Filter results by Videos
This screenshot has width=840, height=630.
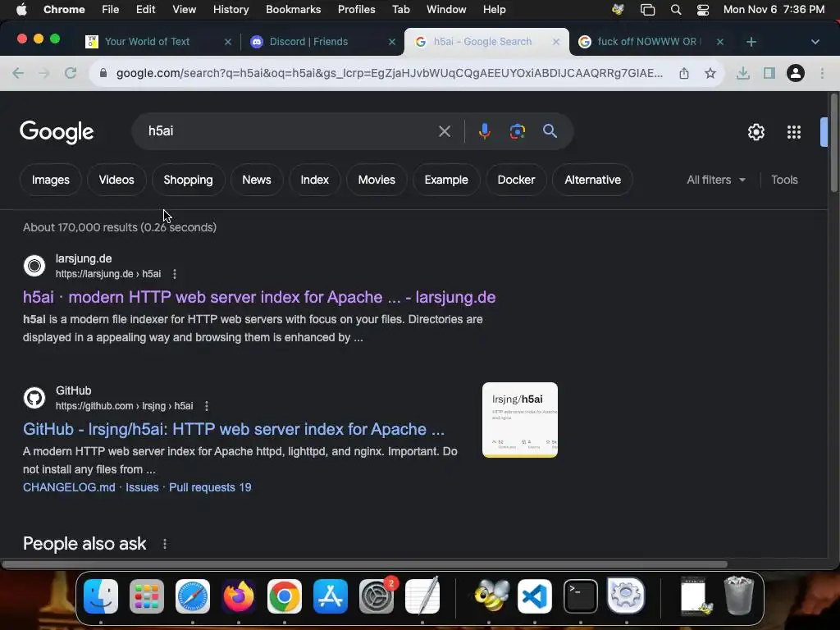click(116, 180)
